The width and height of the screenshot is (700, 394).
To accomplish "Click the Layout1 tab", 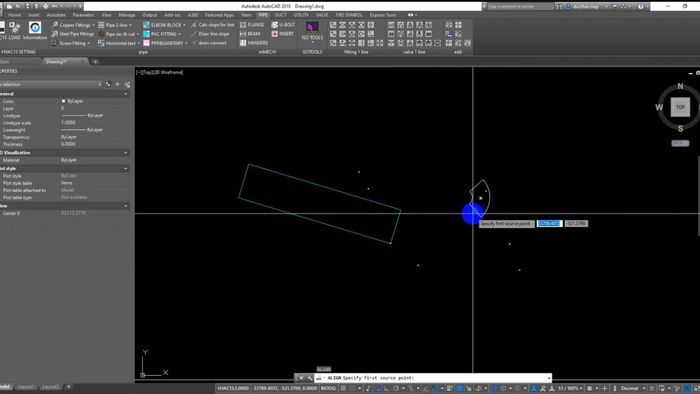I will click(25, 387).
